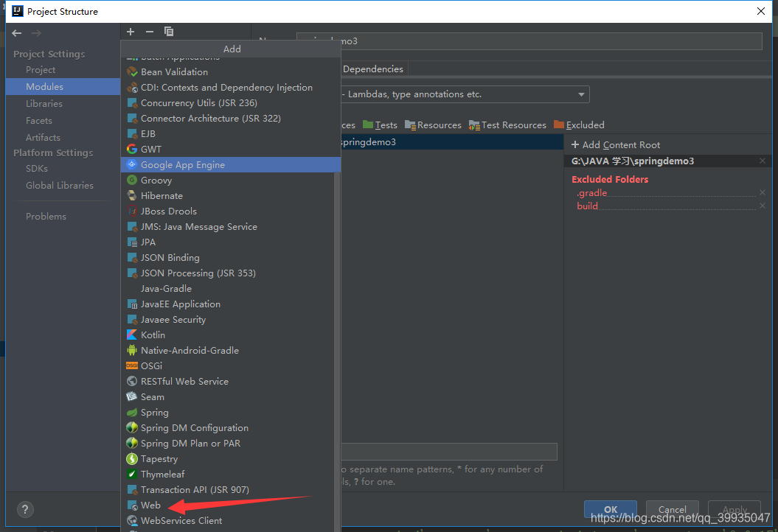Click the module Name input field
778x532 pixels.
pos(529,41)
